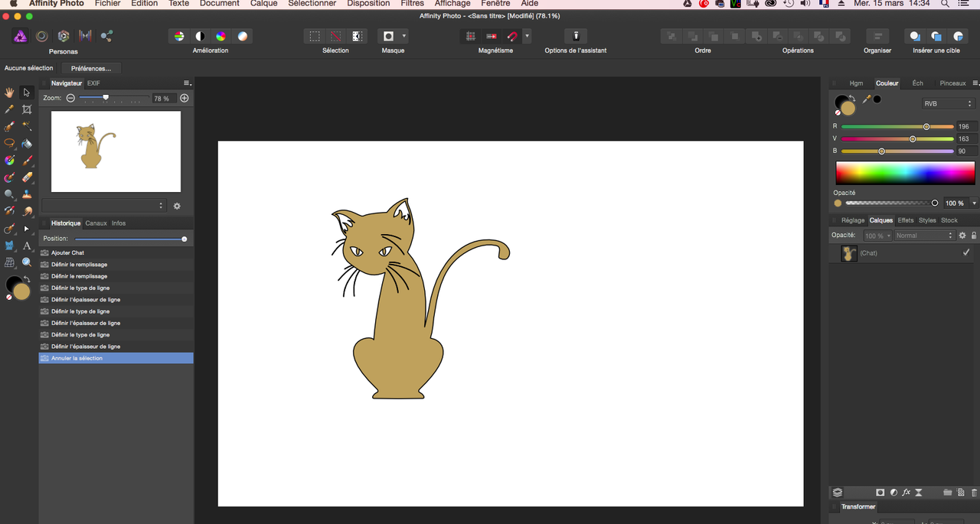This screenshot has height=524, width=980.
Task: Toggle magnet snapping
Action: click(512, 36)
